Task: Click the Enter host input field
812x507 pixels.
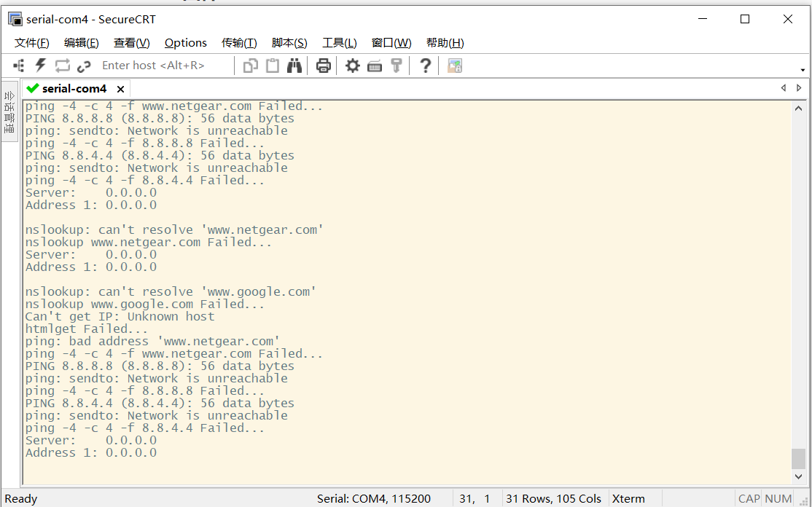Action: point(164,66)
